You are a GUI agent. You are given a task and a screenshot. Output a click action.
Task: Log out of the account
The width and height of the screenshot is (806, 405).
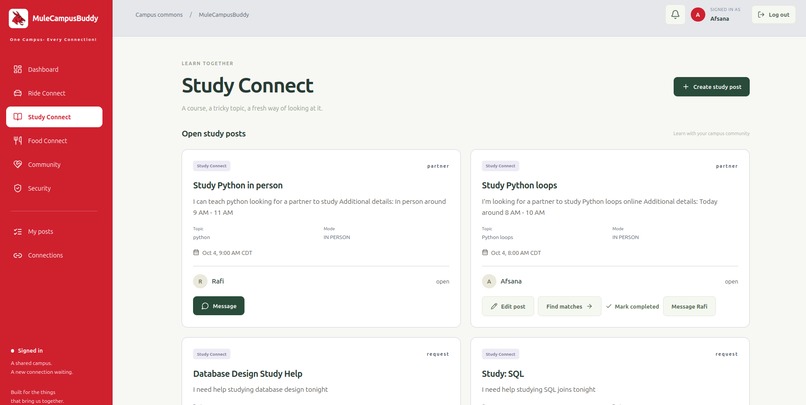773,14
